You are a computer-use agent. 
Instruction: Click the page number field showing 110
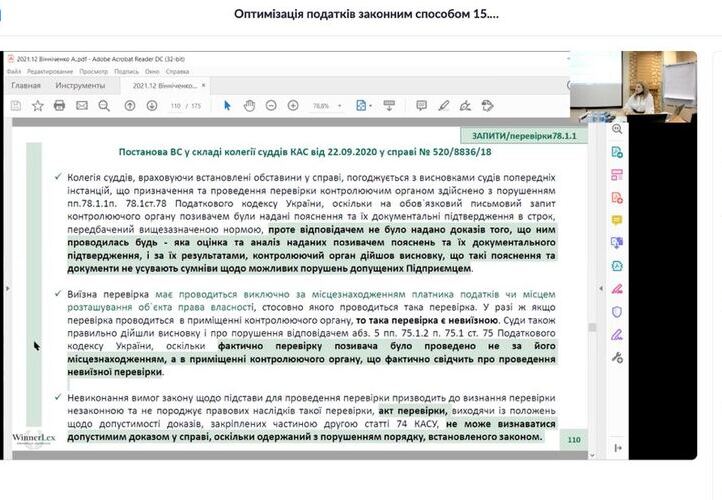point(175,106)
